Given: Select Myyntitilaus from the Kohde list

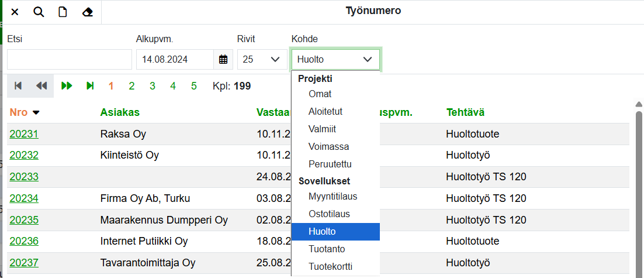Looking at the screenshot, I should coord(333,197).
